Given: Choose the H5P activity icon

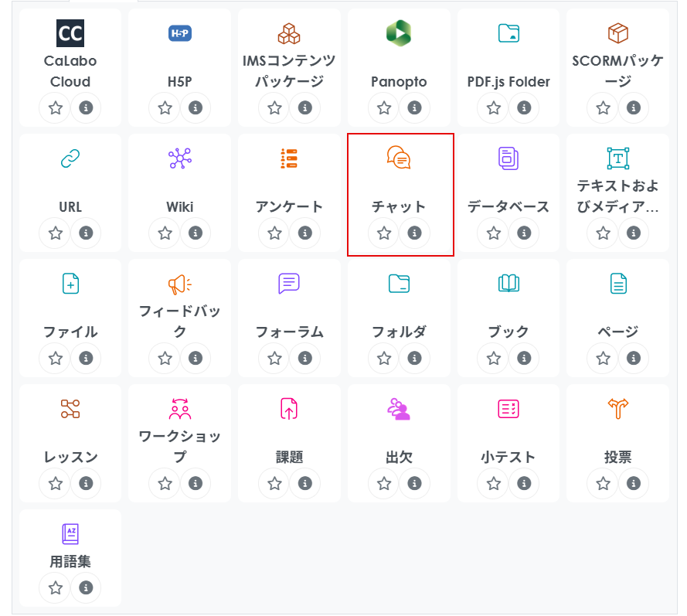Looking at the screenshot, I should [180, 32].
